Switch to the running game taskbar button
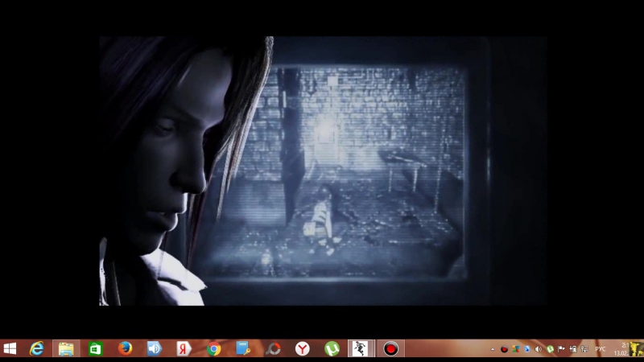Image resolution: width=644 pixels, height=362 pixels. (361, 349)
